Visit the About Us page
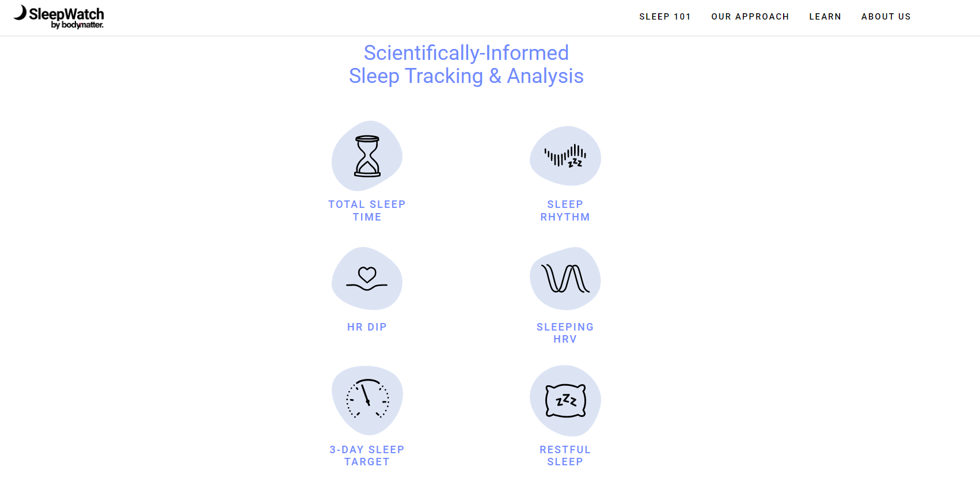The width and height of the screenshot is (980, 482). pyautogui.click(x=886, y=17)
